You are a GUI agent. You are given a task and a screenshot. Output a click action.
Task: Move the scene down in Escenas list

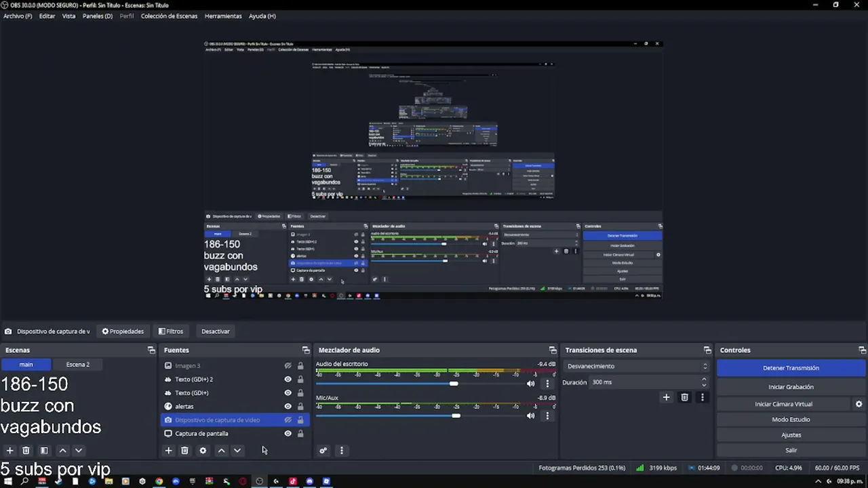79,450
